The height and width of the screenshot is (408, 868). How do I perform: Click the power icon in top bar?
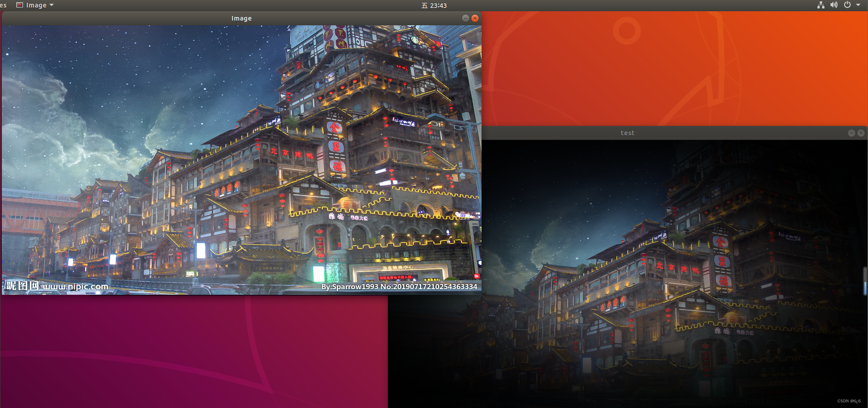point(847,5)
